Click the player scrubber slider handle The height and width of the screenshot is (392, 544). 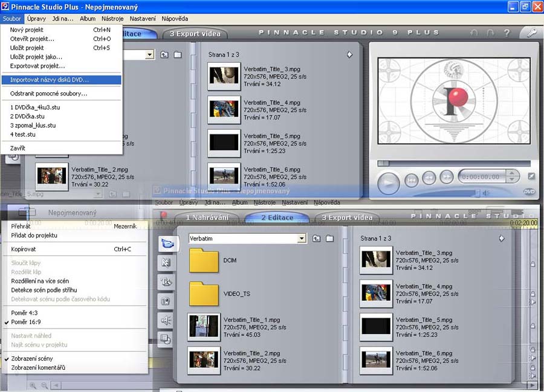pyautogui.click(x=383, y=163)
